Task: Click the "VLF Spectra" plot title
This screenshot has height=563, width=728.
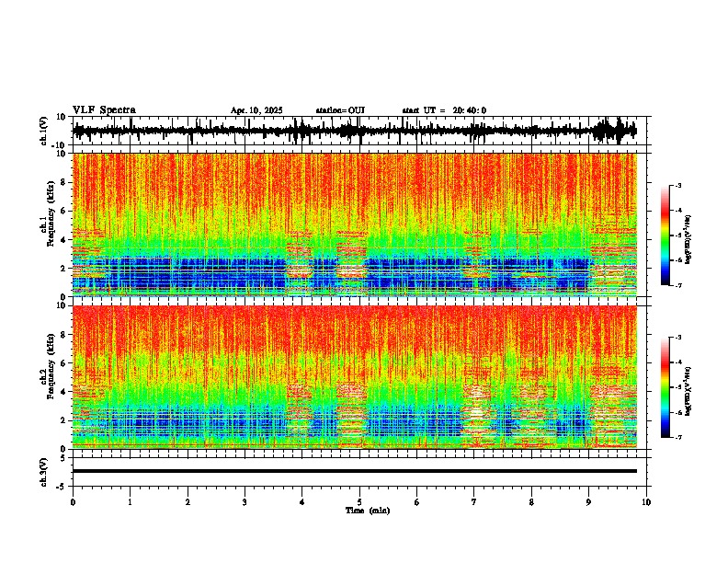Action: (x=104, y=110)
